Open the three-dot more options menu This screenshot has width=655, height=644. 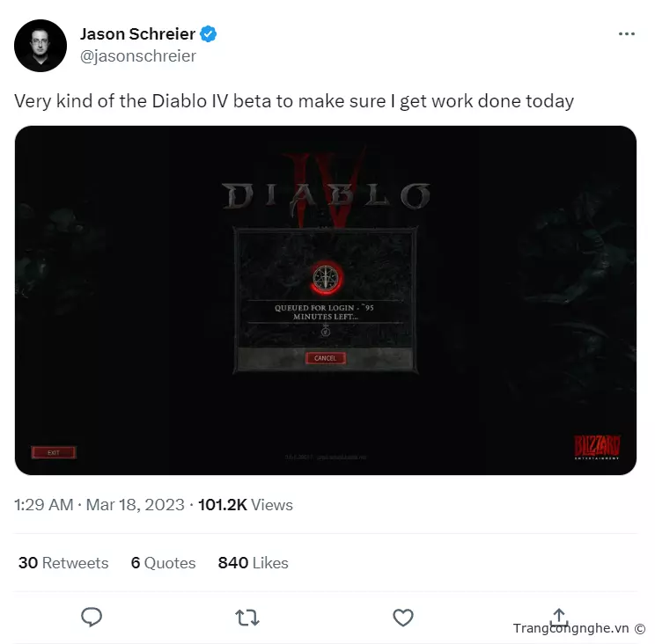coord(627,33)
